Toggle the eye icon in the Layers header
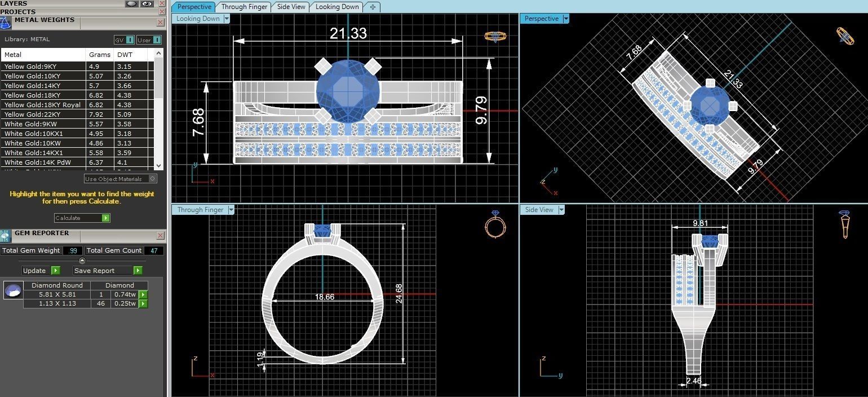This screenshot has width=868, height=397. [x=147, y=3]
